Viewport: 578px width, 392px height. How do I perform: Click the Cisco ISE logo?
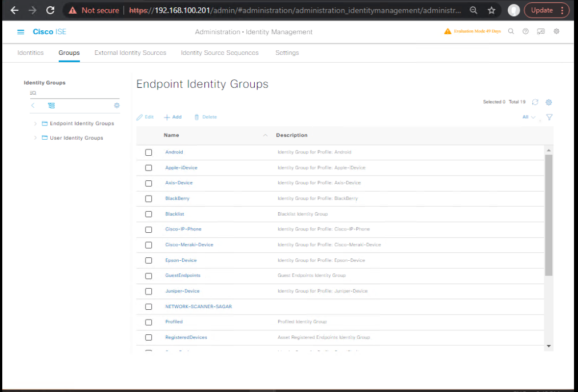(49, 32)
